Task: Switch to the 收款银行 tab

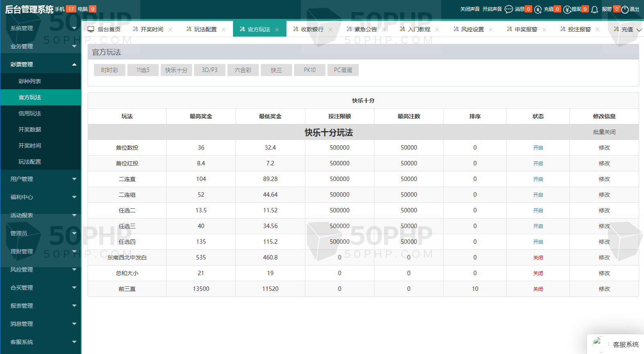Action: tap(312, 29)
